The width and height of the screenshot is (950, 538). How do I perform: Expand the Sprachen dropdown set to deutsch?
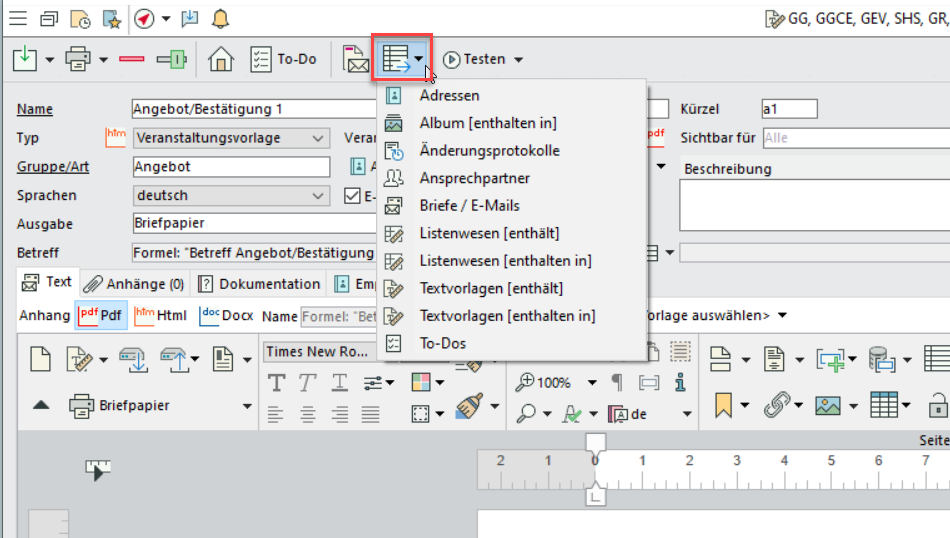click(230, 196)
